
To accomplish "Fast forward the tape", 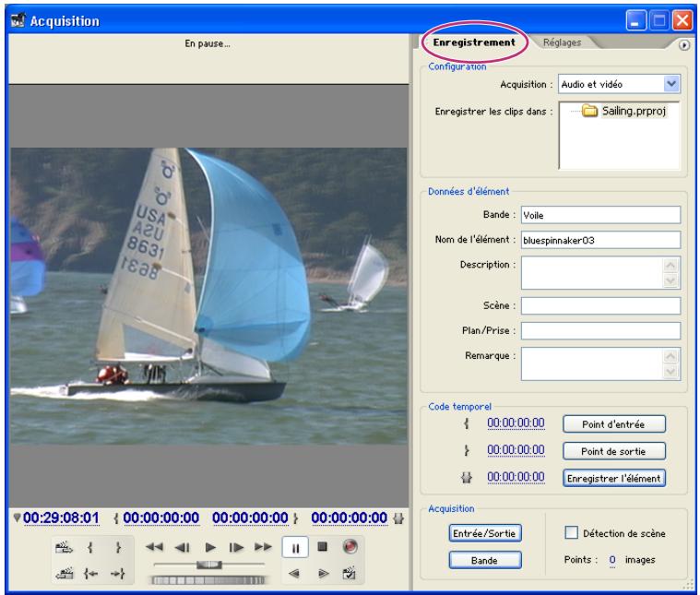I will coord(263,547).
